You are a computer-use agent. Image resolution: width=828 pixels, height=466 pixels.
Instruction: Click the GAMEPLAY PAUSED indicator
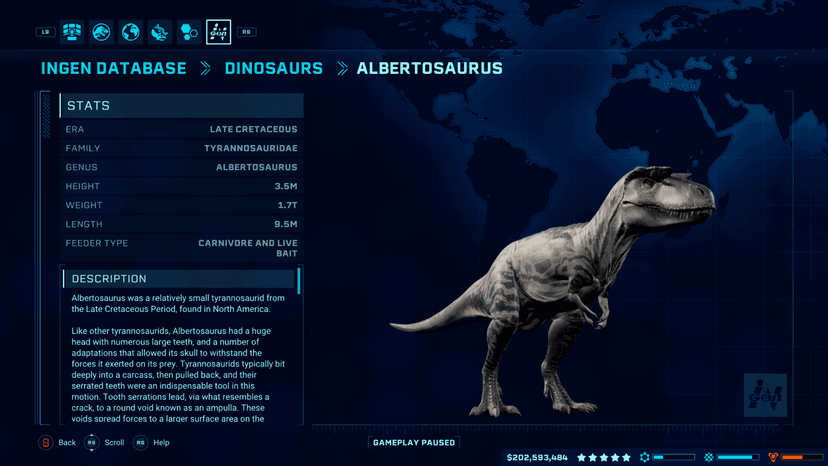point(414,443)
